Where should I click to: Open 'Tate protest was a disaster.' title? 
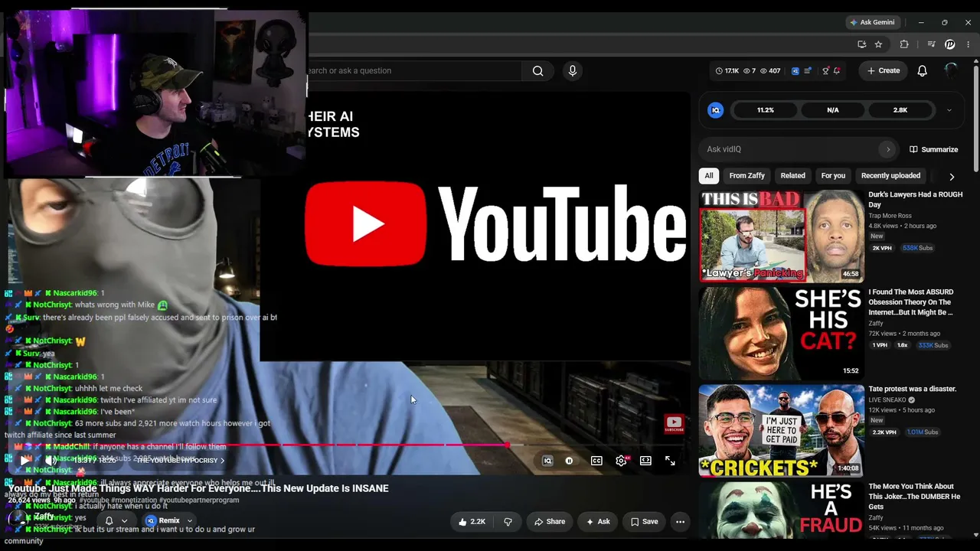(x=913, y=390)
